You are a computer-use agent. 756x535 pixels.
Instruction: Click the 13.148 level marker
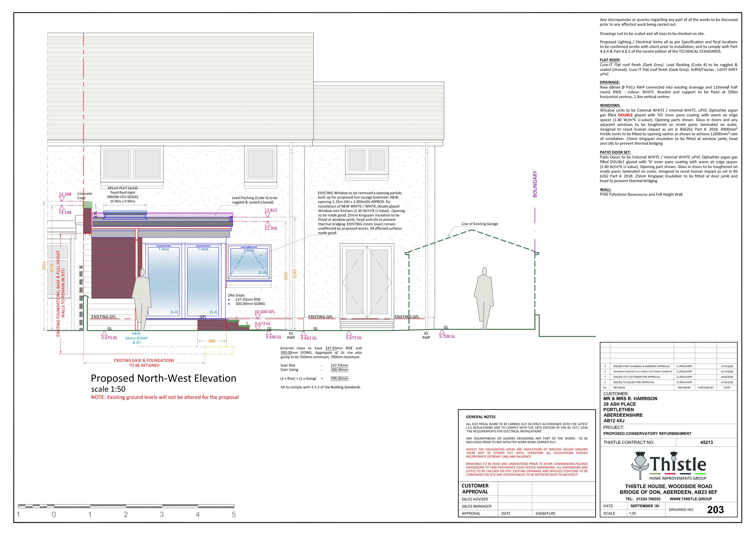[65, 213]
